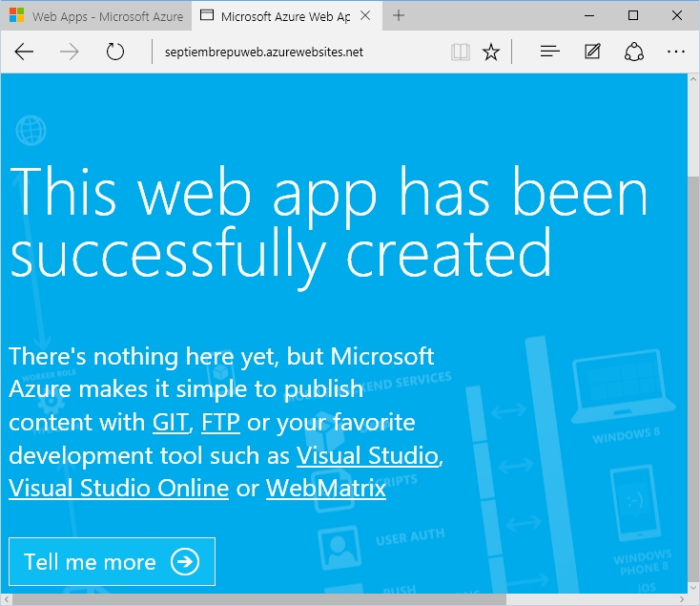Open the More actions ellipsis menu
700x606 pixels.
[676, 52]
